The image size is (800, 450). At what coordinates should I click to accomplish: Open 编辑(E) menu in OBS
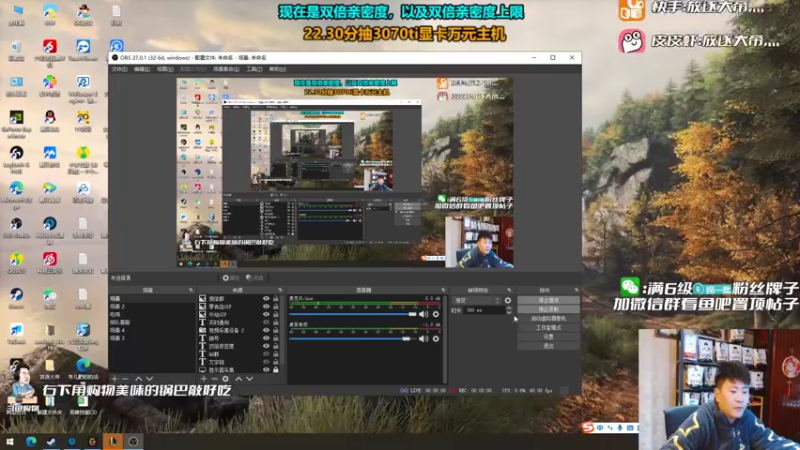(142, 69)
